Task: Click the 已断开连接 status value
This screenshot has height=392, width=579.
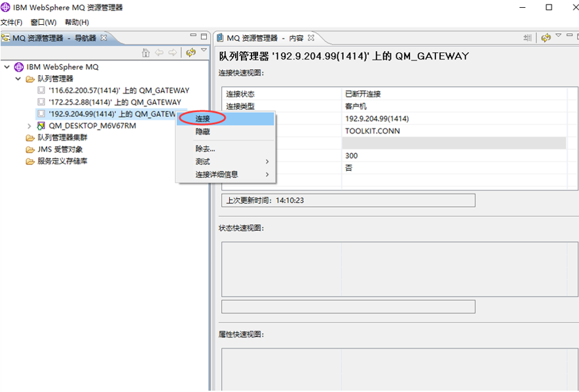Action: point(363,94)
